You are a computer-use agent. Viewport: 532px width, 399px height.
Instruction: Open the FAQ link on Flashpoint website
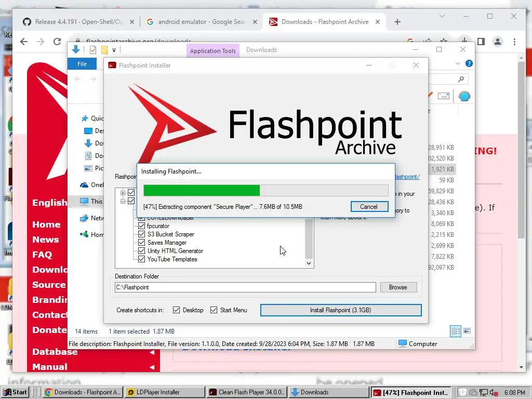click(x=42, y=255)
